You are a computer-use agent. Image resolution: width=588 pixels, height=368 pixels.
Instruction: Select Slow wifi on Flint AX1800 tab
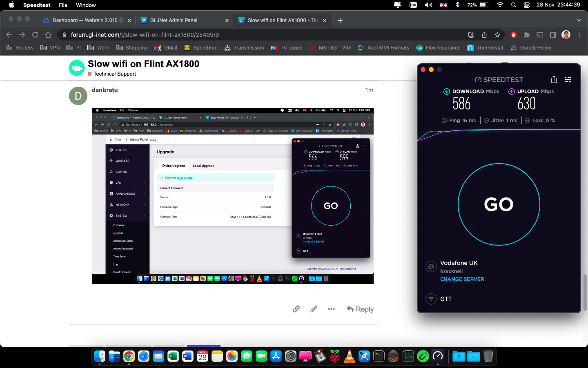pyautogui.click(x=283, y=20)
